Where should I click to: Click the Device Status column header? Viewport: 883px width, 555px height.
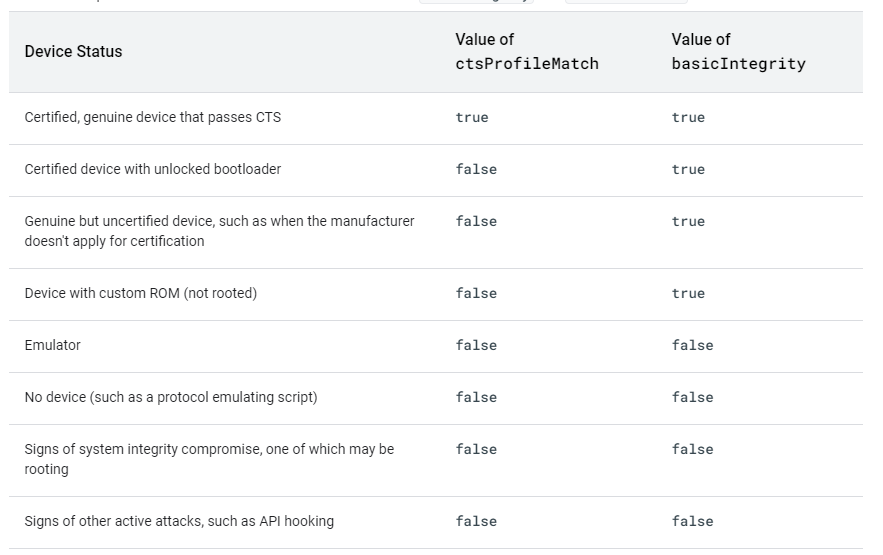73,52
